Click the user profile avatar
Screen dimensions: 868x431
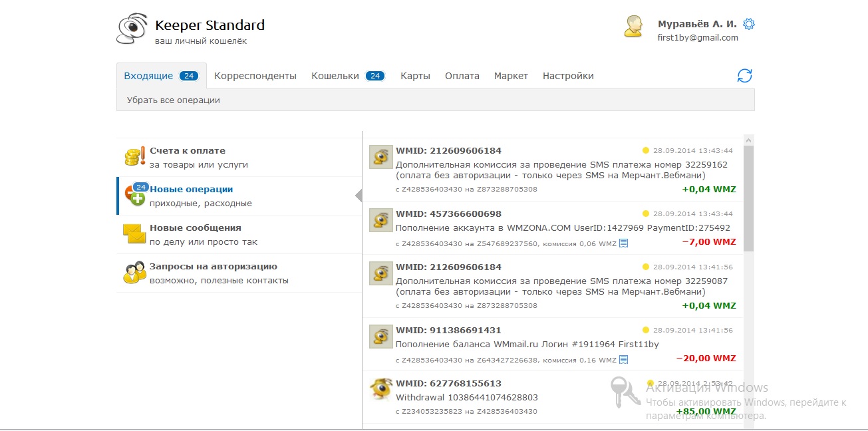(x=633, y=27)
